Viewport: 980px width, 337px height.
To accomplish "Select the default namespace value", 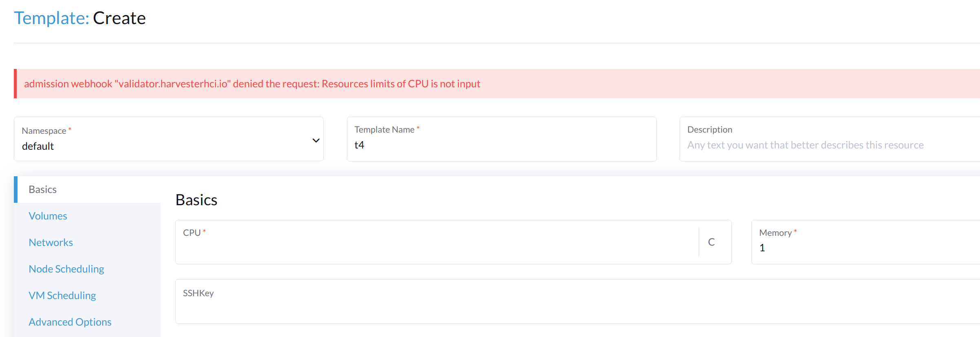I will [38, 146].
